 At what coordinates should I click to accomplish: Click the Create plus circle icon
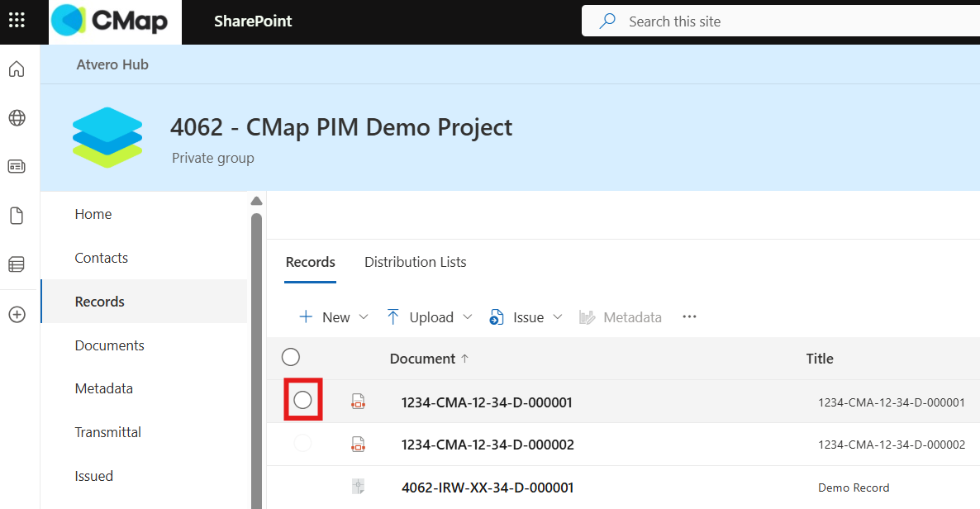click(x=17, y=315)
